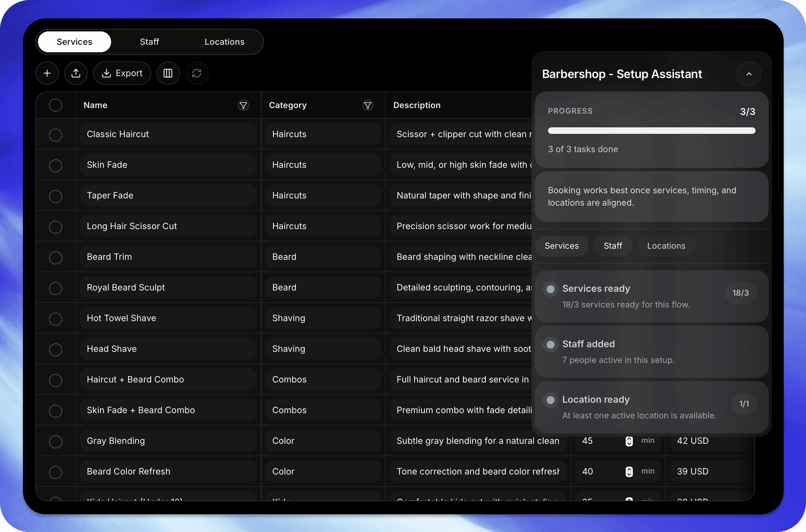The image size is (806, 532).
Task: Switch to the Locations tab
Action: point(224,42)
